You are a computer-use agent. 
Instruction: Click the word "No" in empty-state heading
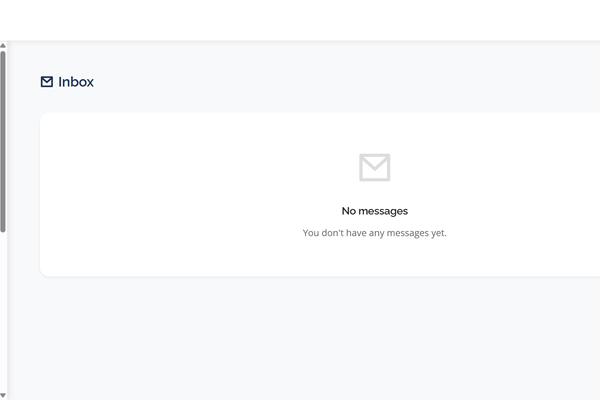349,211
